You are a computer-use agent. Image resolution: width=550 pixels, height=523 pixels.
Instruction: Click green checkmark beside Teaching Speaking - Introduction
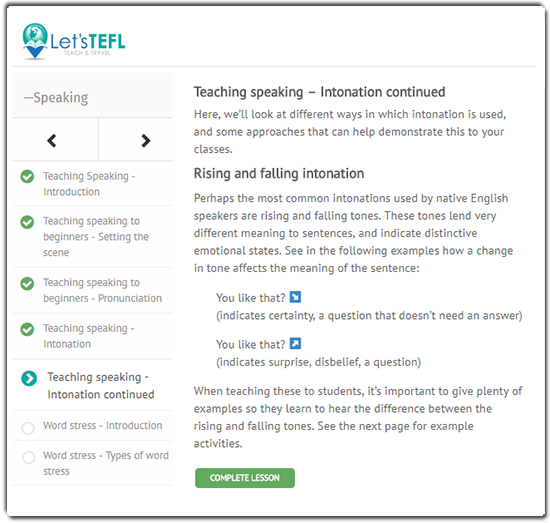27,176
